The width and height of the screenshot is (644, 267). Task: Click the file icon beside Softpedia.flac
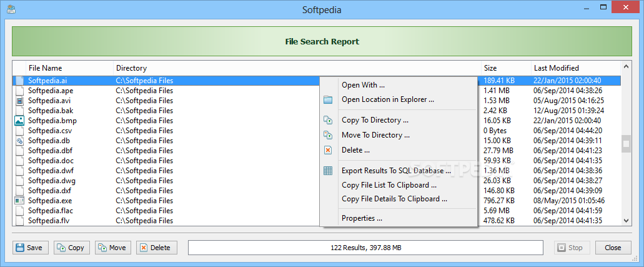coord(19,211)
